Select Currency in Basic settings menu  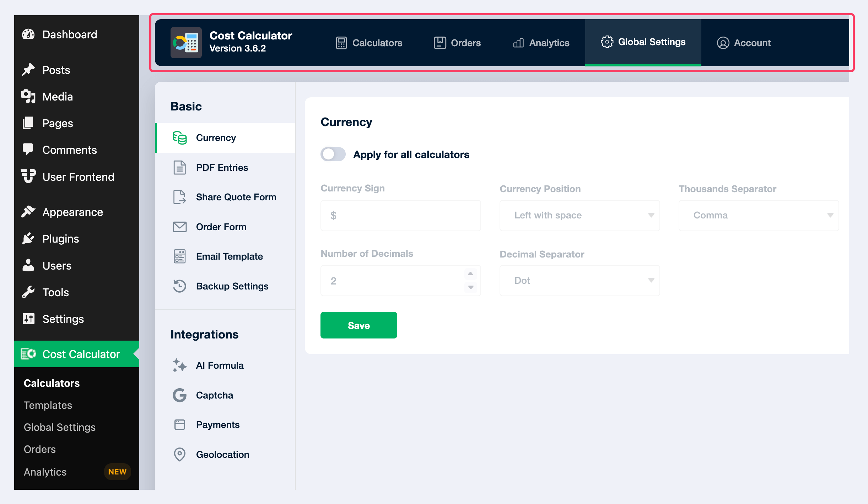[x=225, y=138]
